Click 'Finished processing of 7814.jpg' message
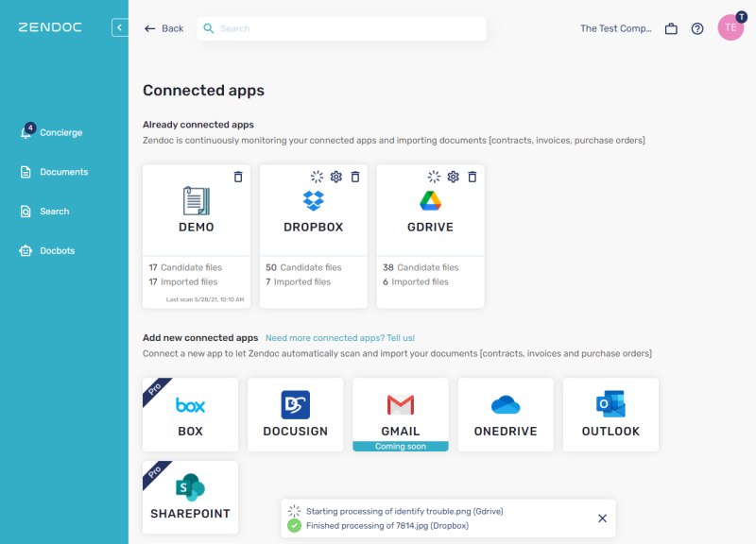Image resolution: width=756 pixels, height=544 pixels. 387,526
